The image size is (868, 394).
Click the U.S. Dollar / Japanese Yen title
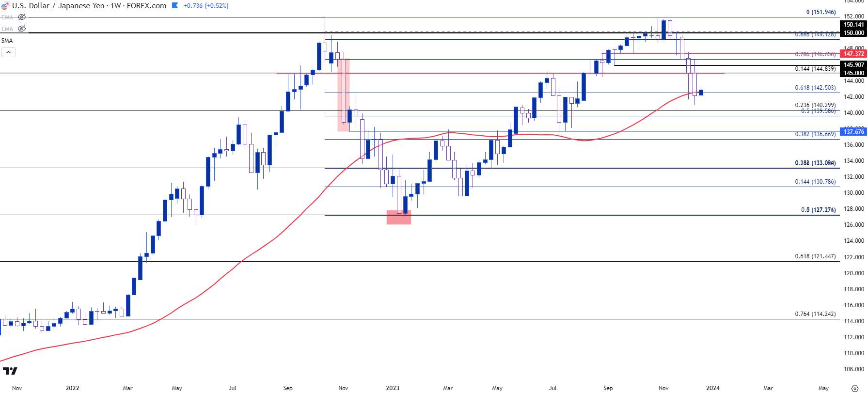58,6
